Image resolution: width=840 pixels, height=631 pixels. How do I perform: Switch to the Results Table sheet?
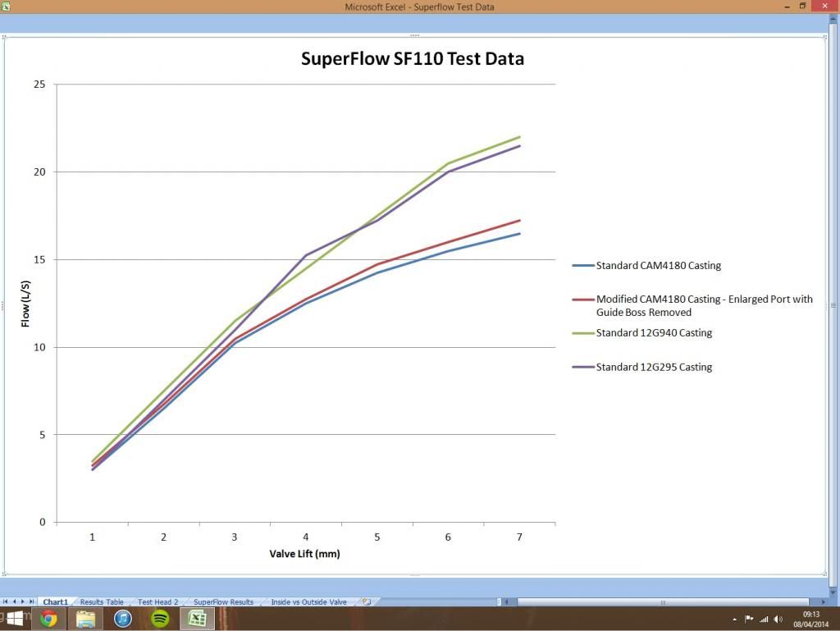[x=102, y=601]
